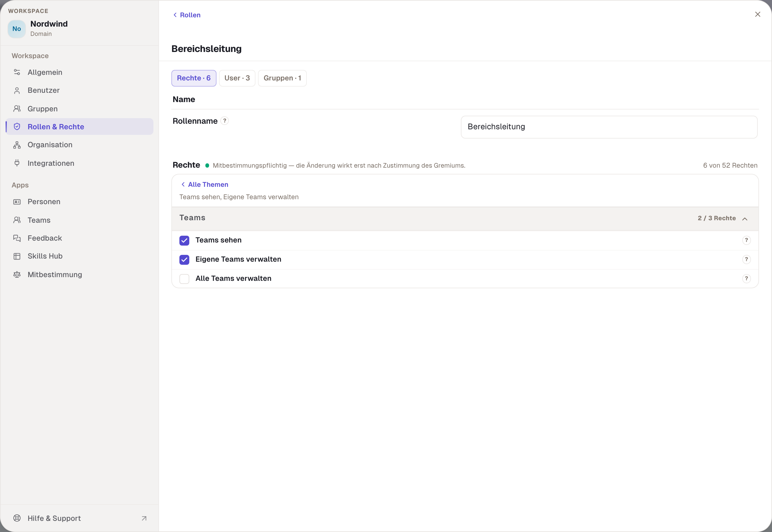Screen dimensions: 772x532
Task: Click the Rollenname input field
Action: [609, 127]
